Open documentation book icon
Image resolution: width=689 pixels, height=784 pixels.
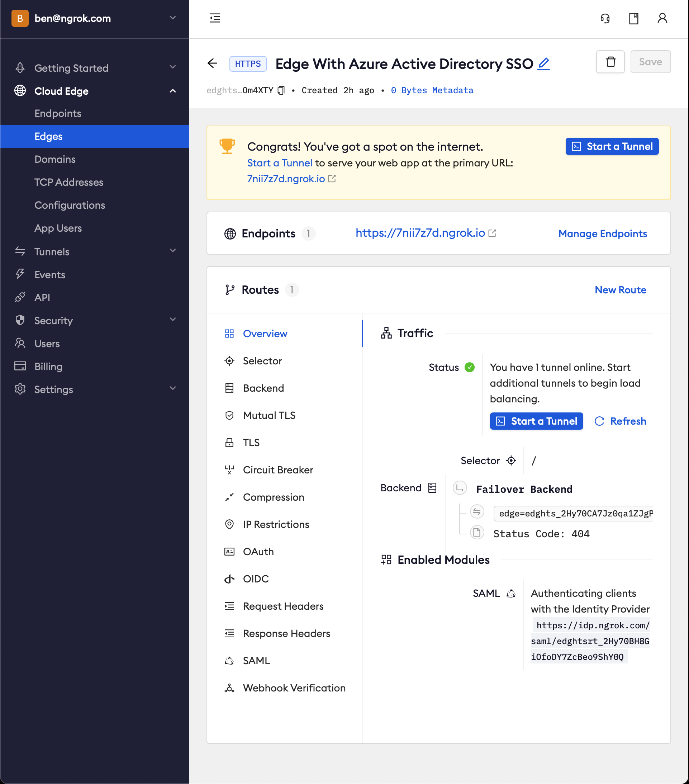(634, 18)
